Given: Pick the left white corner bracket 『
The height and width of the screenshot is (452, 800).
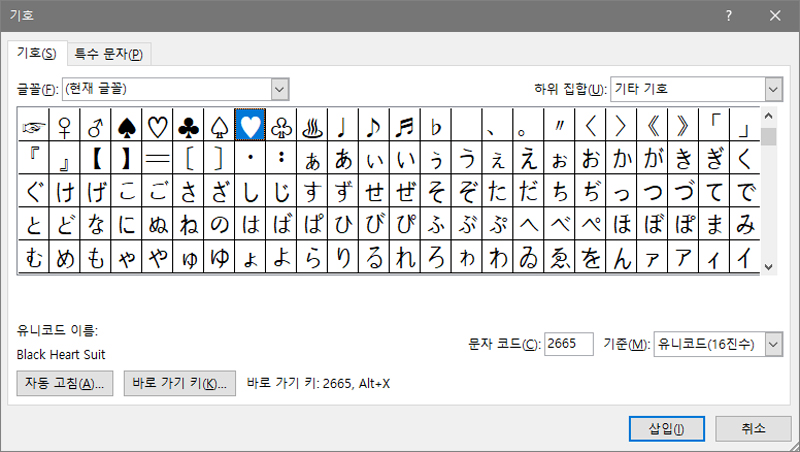Looking at the screenshot, I should (34, 158).
